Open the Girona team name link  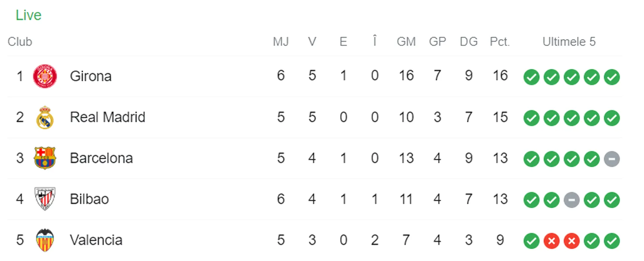click(x=91, y=76)
